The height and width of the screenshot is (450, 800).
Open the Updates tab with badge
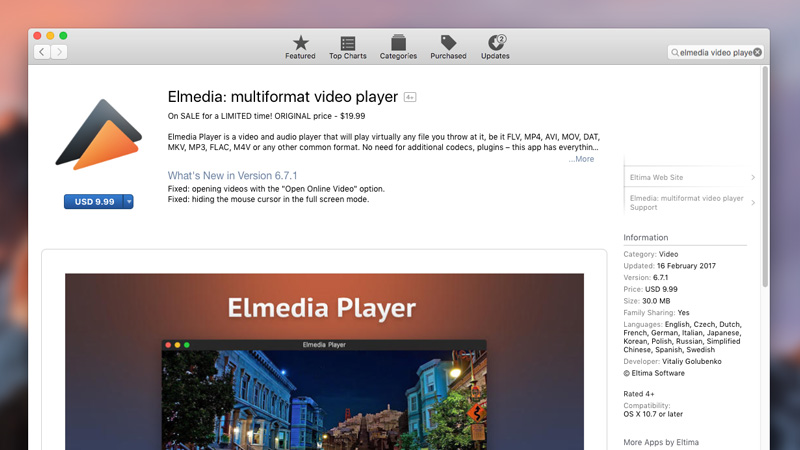point(495,47)
